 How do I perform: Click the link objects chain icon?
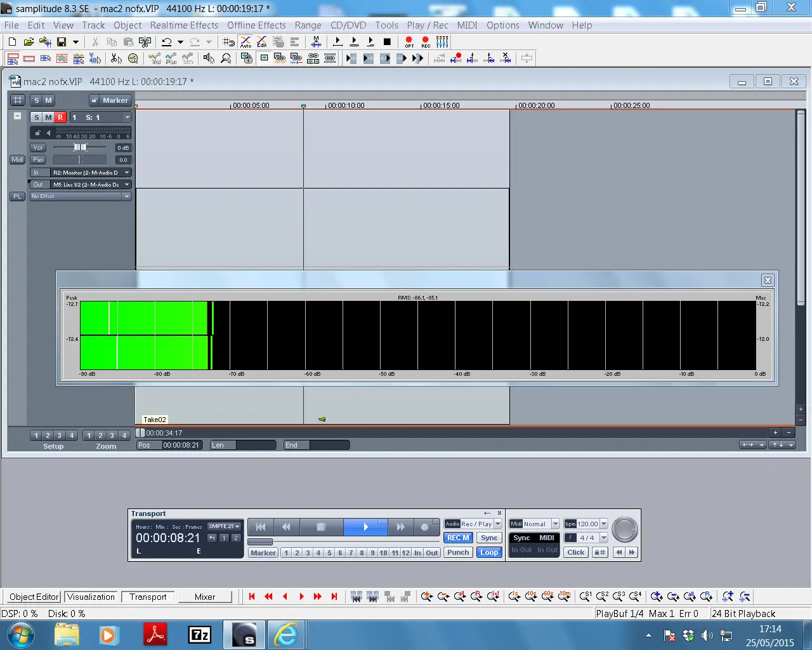pos(313,58)
